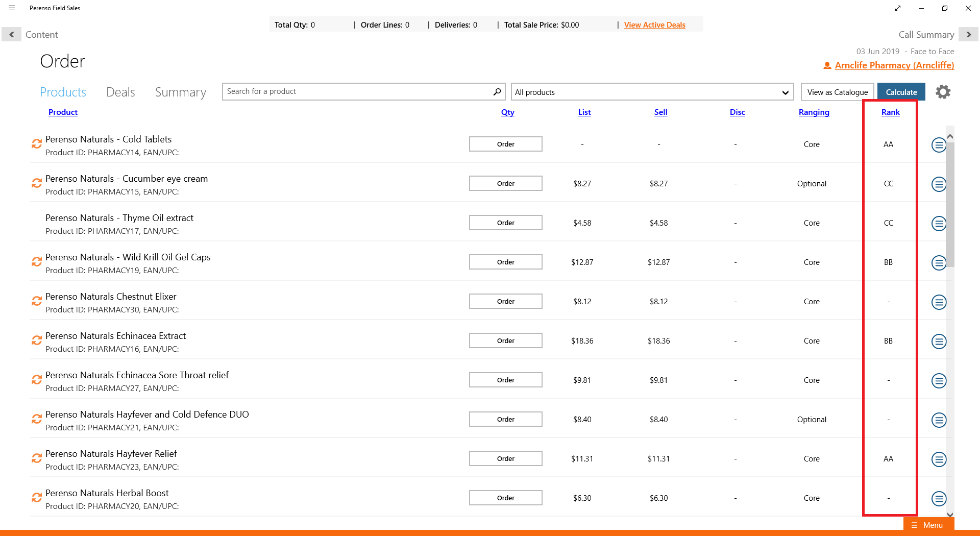980x536 pixels.
Task: Open details menu for Hayfever Relief
Action: (x=939, y=459)
